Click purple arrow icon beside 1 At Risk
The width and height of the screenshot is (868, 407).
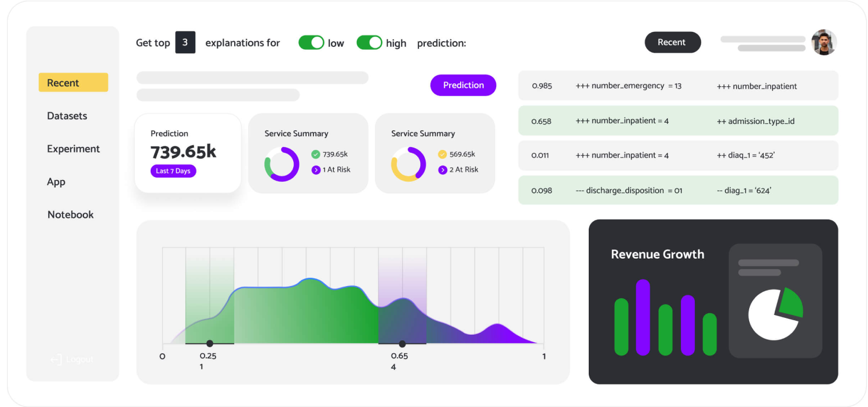pyautogui.click(x=316, y=170)
